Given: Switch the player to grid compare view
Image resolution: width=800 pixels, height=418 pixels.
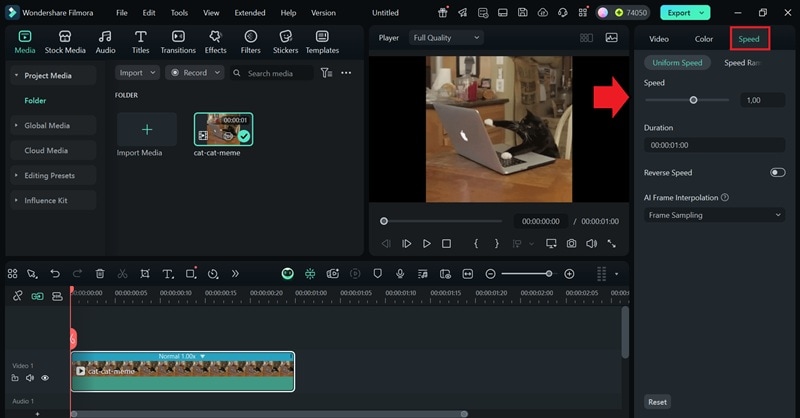Looking at the screenshot, I should pos(586,38).
